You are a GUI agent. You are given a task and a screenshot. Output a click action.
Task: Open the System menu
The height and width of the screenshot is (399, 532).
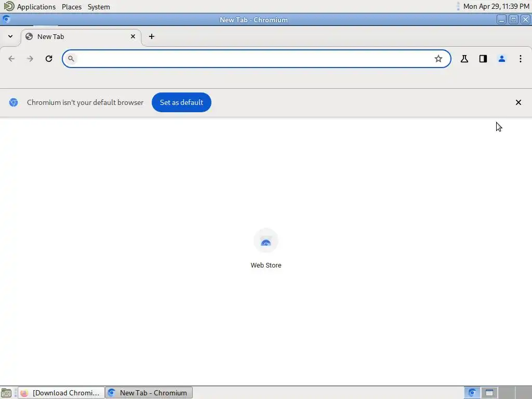pyautogui.click(x=99, y=7)
